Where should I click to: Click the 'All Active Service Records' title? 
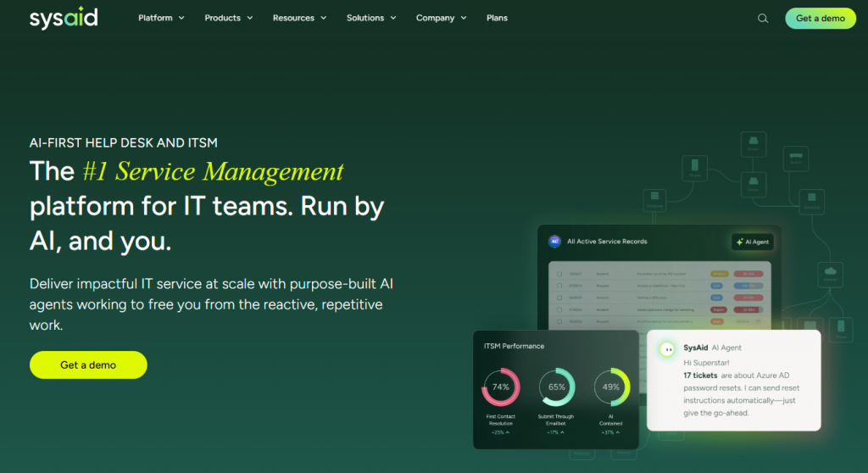(x=607, y=242)
